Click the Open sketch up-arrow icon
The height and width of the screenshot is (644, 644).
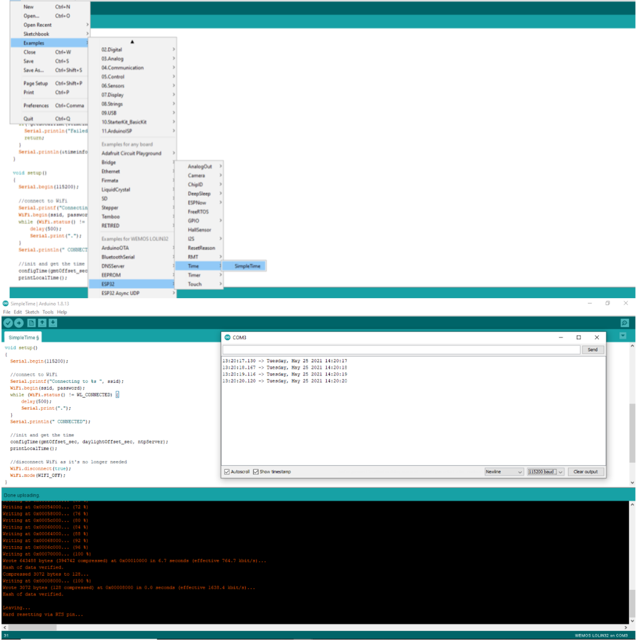[42, 323]
